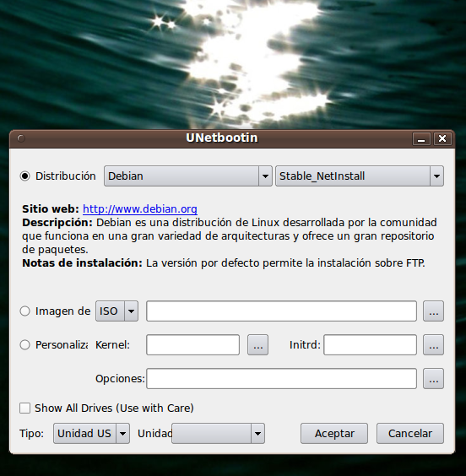Click browse button next to Opciones

[x=434, y=379]
